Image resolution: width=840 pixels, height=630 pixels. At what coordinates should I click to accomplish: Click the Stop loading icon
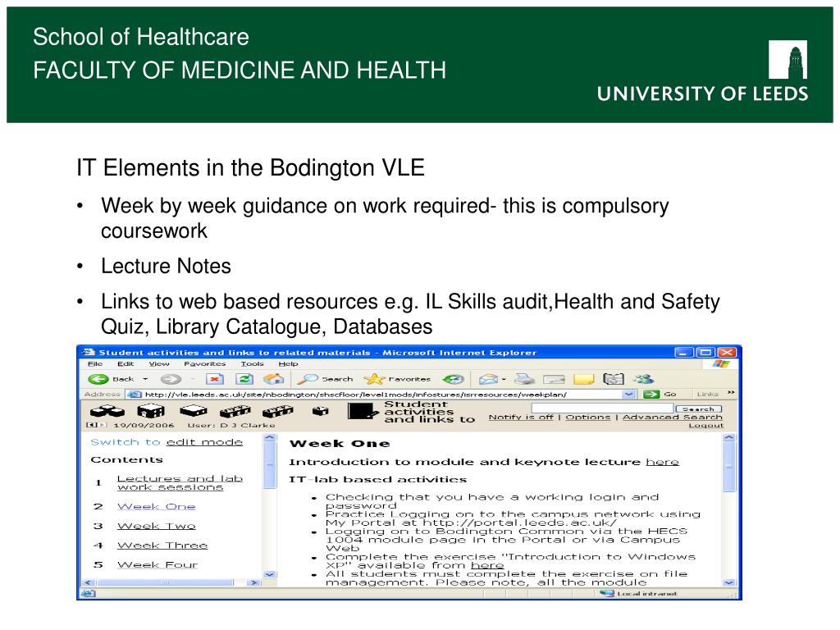[x=214, y=379]
